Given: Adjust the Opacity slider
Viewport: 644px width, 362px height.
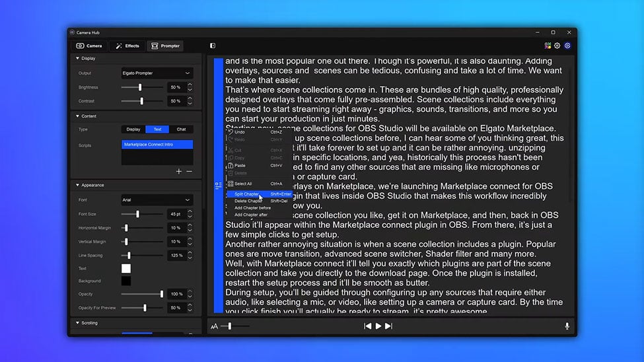Looking at the screenshot, I should 161,294.
